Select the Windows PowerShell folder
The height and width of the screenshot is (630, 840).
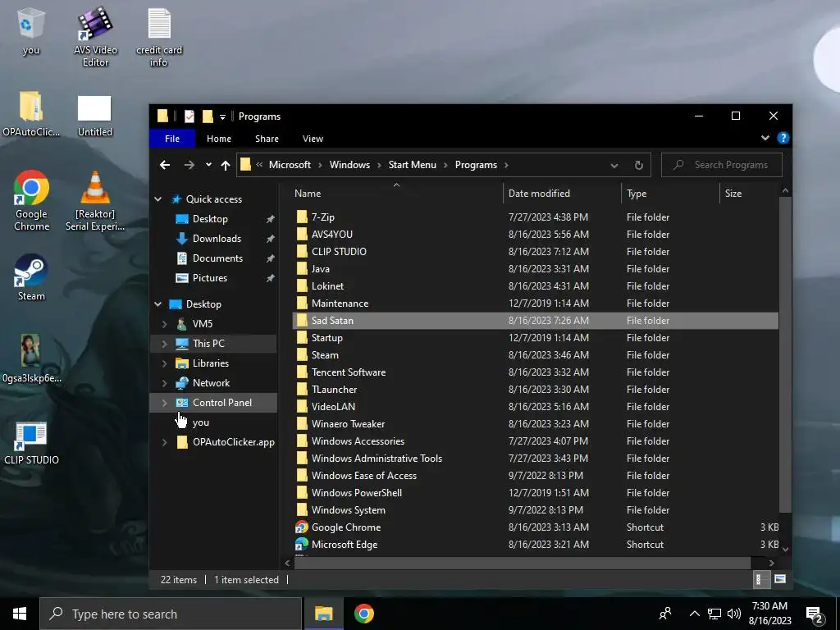(535, 493)
